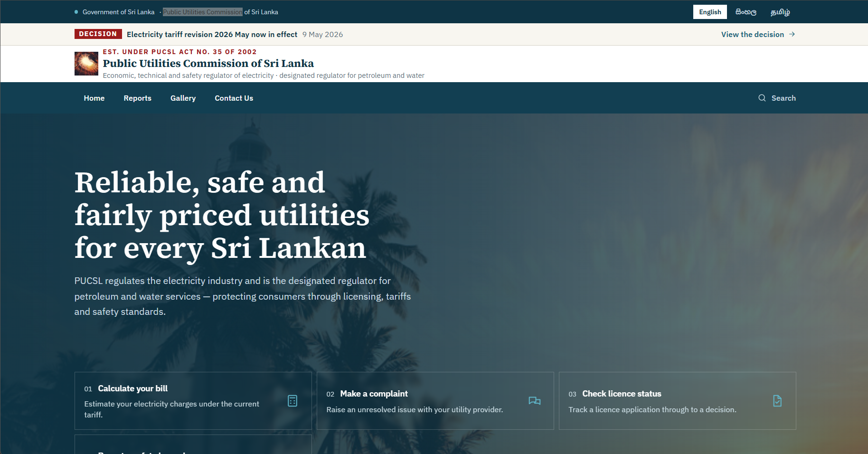Open Government of Sri Lanka link

coord(118,12)
